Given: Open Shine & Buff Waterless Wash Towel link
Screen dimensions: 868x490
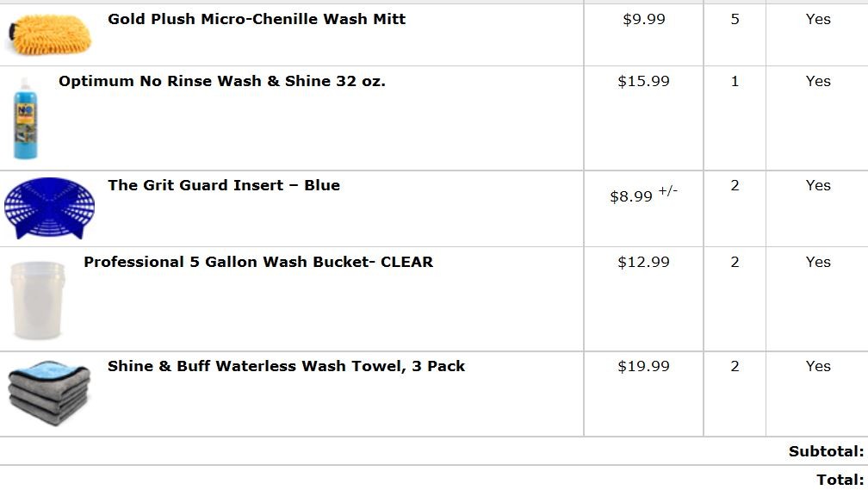Looking at the screenshot, I should [x=286, y=366].
